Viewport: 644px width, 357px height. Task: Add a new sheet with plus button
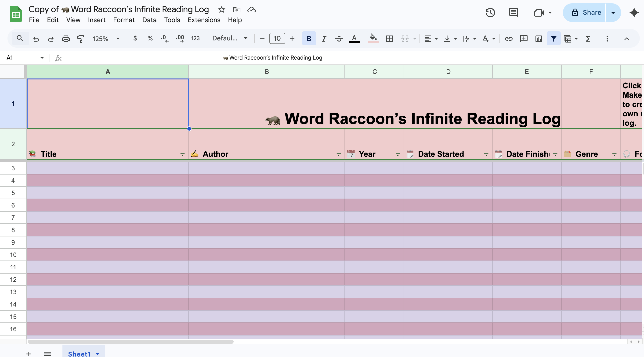coord(29,353)
